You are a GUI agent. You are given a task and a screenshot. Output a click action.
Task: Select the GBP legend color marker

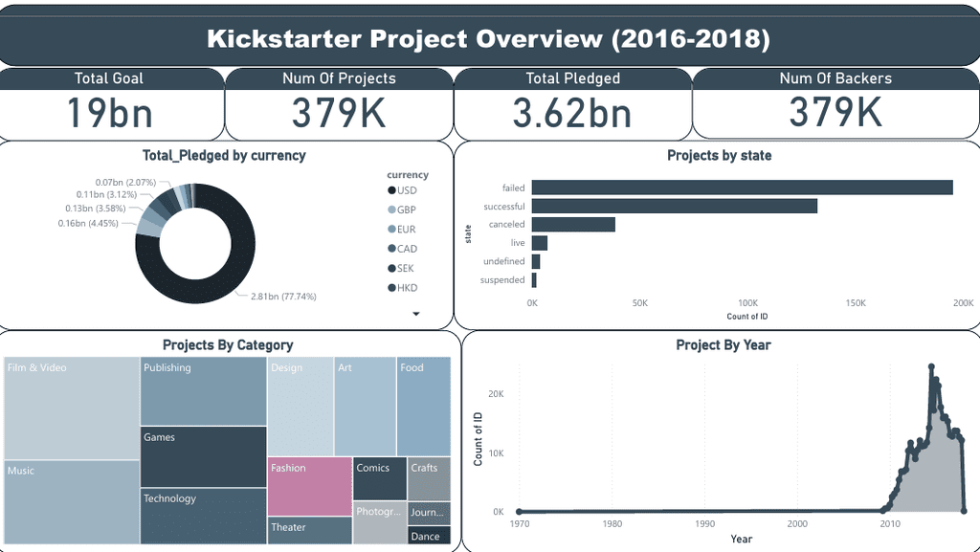391,210
